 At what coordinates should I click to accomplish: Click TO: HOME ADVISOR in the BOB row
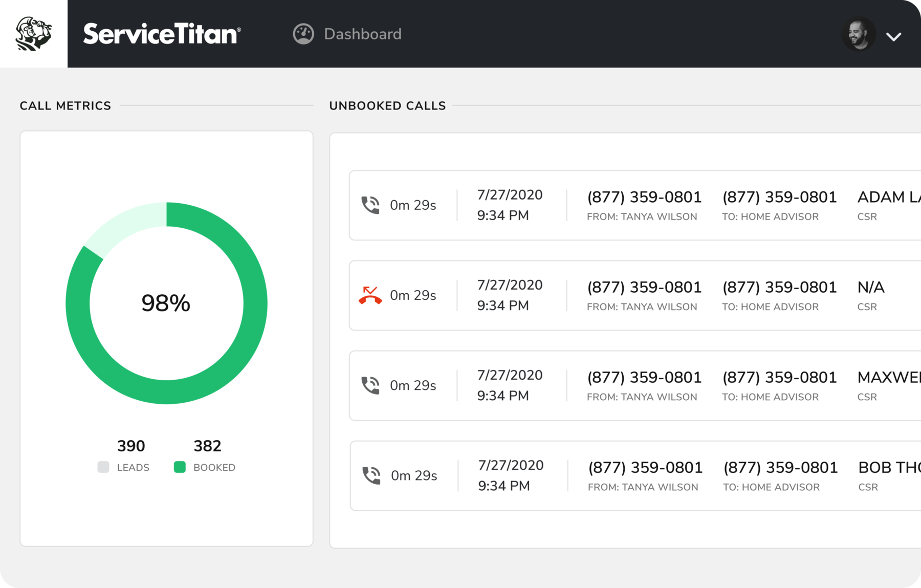pos(772,487)
